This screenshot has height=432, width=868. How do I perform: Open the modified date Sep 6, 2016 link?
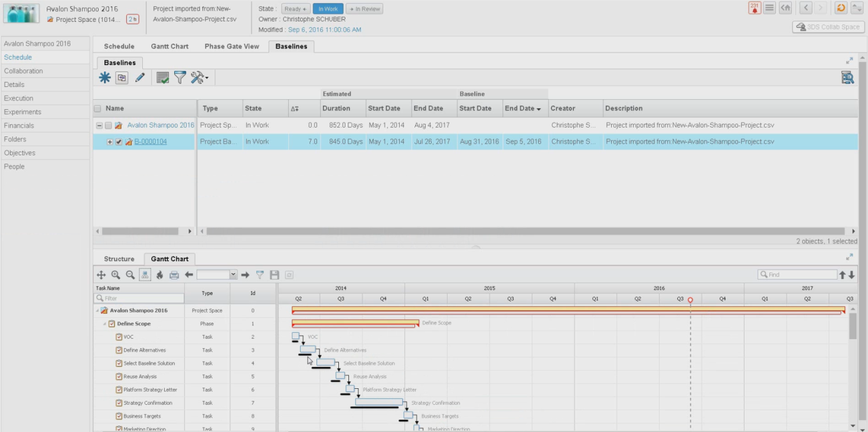coord(325,30)
